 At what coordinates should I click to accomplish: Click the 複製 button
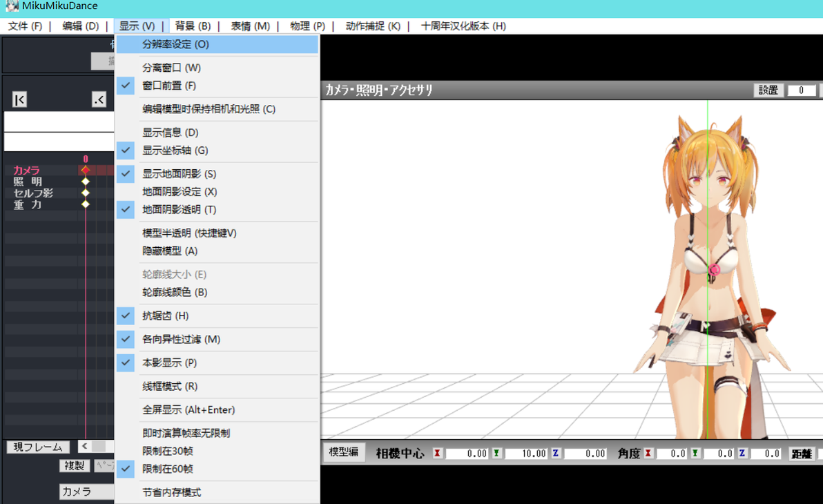pos(75,465)
